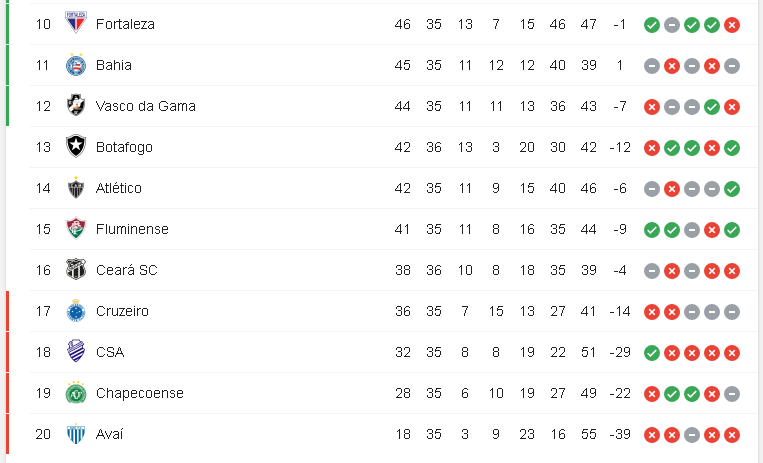Click the Fortaleza club crest
The height and width of the screenshot is (463, 763).
(x=76, y=23)
